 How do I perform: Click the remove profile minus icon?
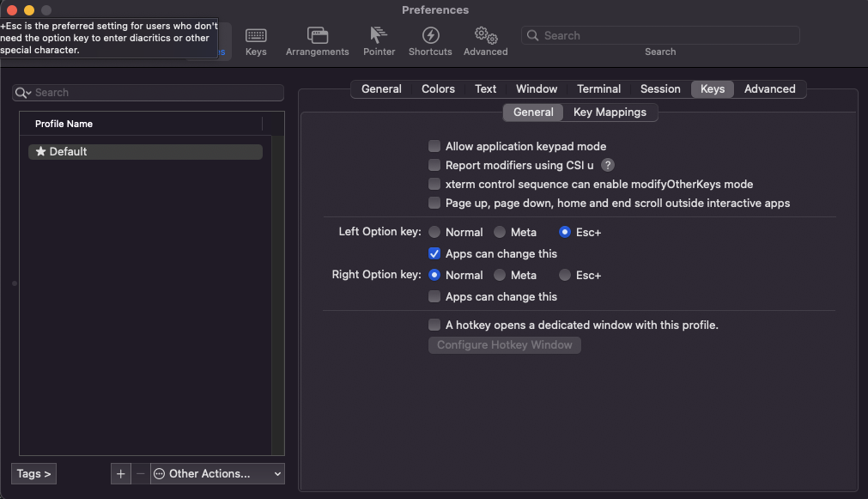pyautogui.click(x=139, y=473)
